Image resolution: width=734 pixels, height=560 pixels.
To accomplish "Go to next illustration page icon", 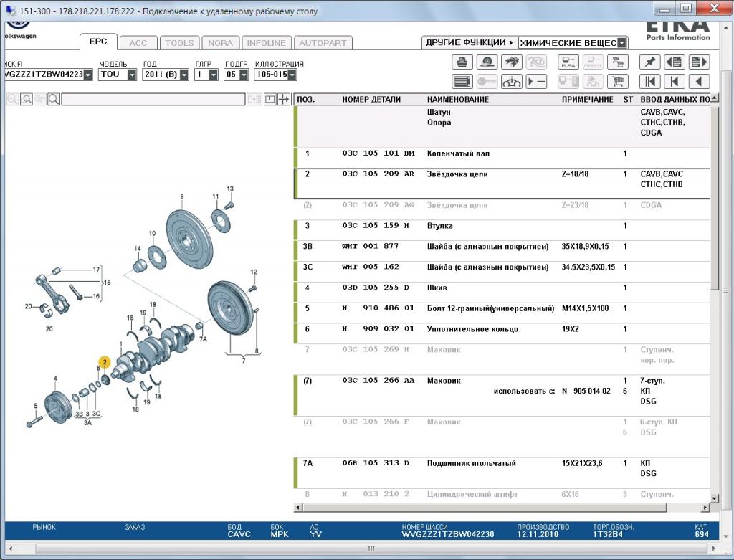I will [699, 62].
